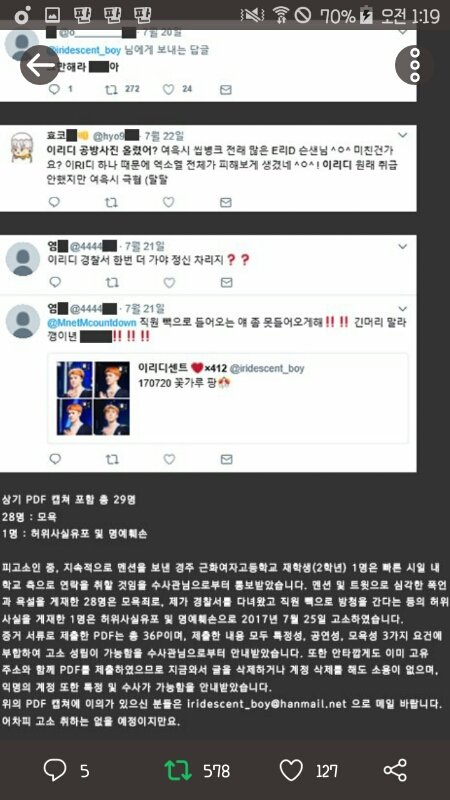
Task: Open the @iridescent_boy reply-to link
Action: pos(84,50)
